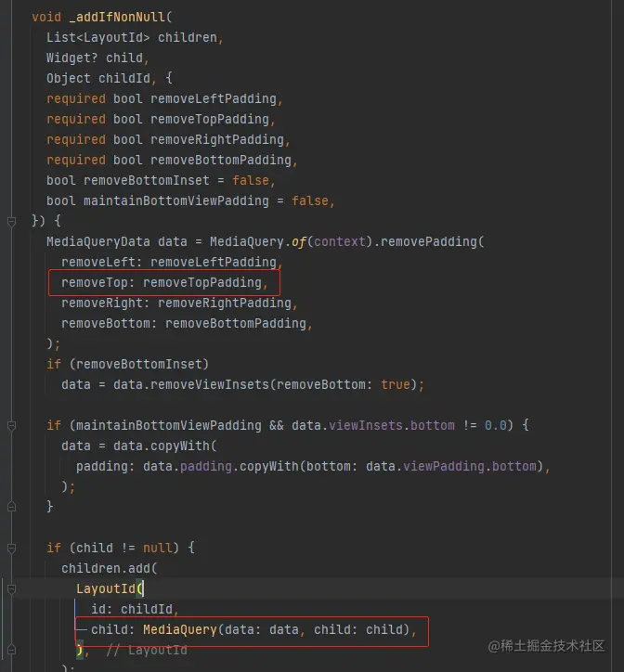Image resolution: width=624 pixels, height=672 pixels.
Task: Click 'children.add(' call
Action: click(x=110, y=569)
